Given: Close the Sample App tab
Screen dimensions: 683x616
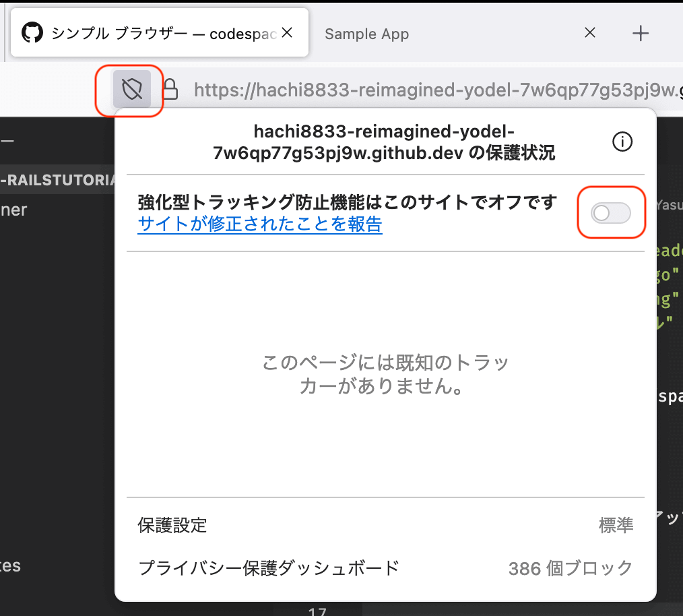Looking at the screenshot, I should click(x=590, y=32).
